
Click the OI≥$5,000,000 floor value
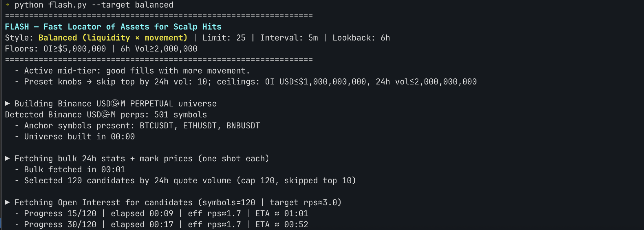click(x=75, y=49)
